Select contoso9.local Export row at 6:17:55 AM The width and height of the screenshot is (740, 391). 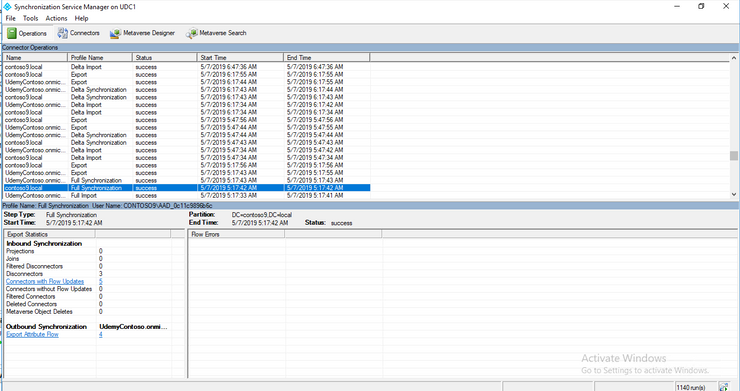tap(187, 75)
